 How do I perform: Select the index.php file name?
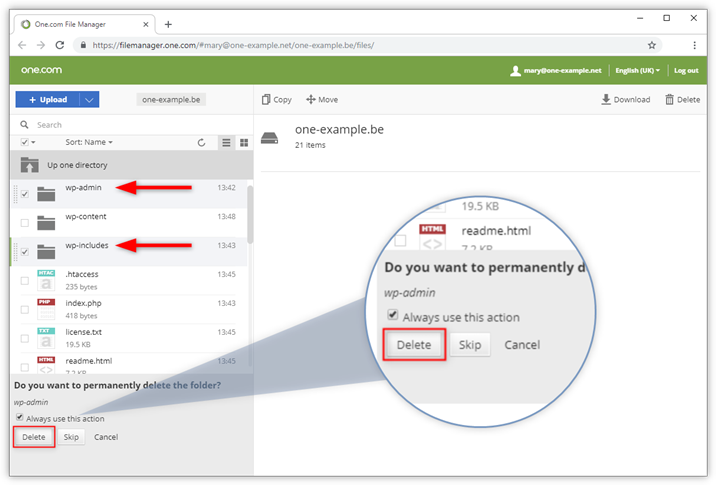click(x=83, y=303)
